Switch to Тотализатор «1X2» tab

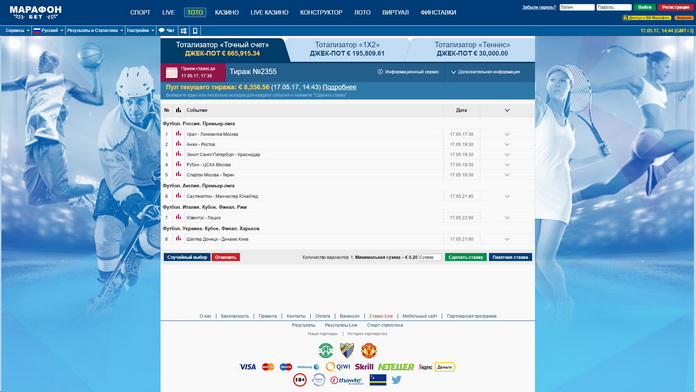click(347, 49)
